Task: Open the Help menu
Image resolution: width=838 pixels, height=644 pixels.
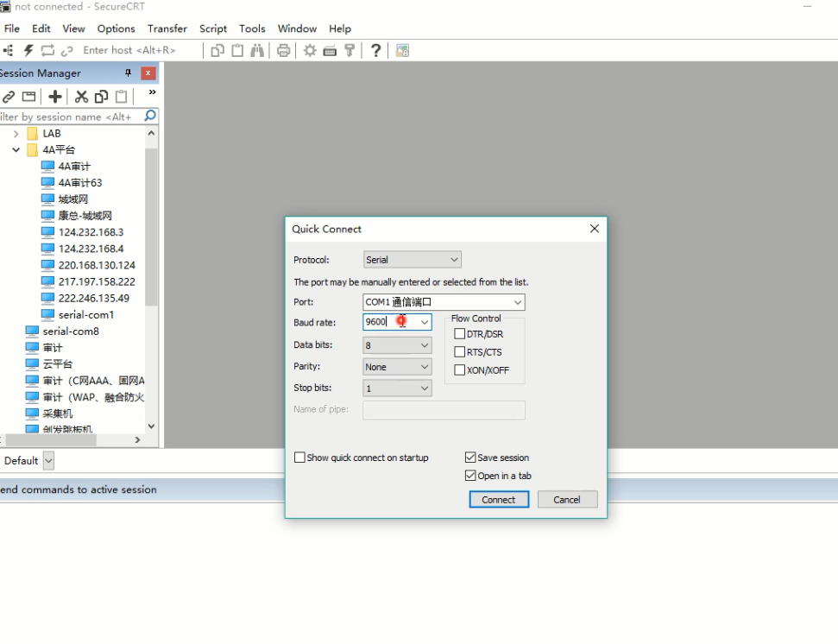Action: click(x=340, y=28)
